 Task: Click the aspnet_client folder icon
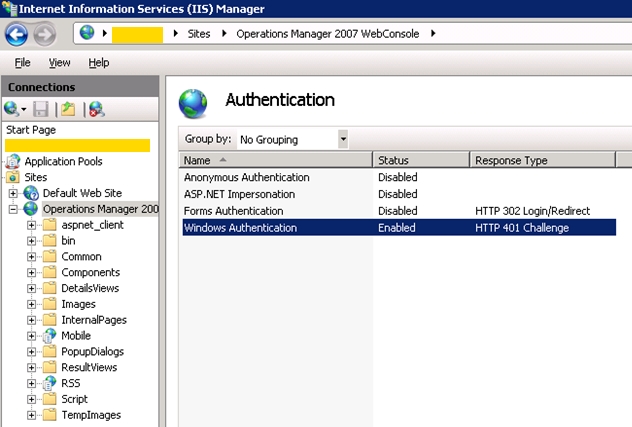pyautogui.click(x=50, y=225)
